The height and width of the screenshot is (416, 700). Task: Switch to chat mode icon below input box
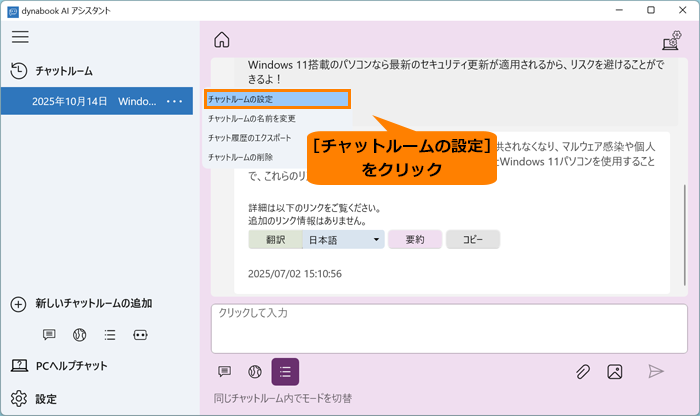tap(225, 371)
